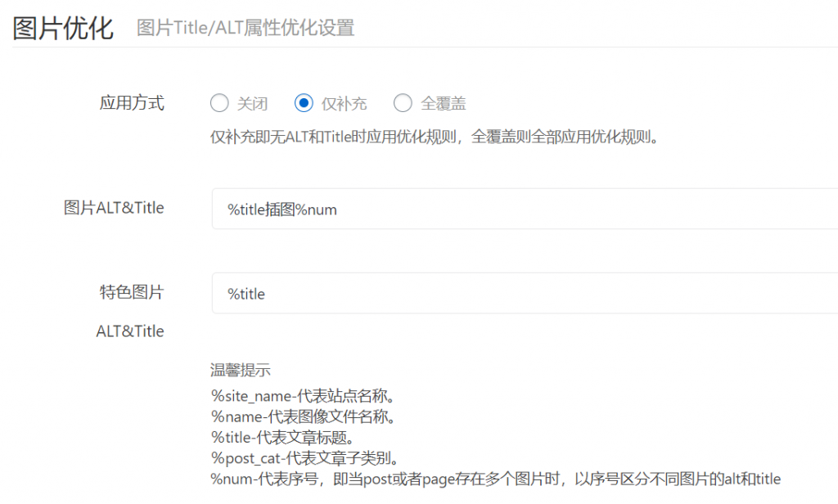This screenshot has height=504, width=838.
Task: Click the 图片Title/ALT属性优化设置 subtitle
Action: pyautogui.click(x=246, y=28)
